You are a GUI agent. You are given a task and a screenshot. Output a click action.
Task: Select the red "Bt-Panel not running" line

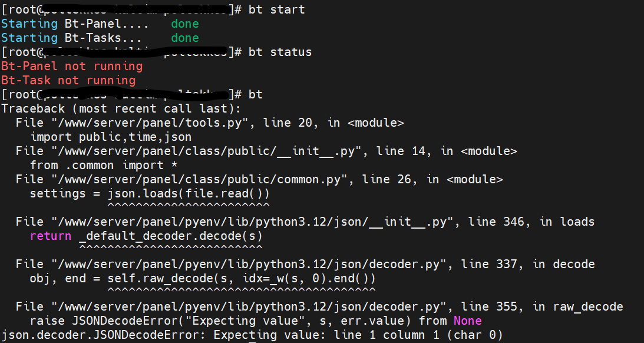coord(72,66)
